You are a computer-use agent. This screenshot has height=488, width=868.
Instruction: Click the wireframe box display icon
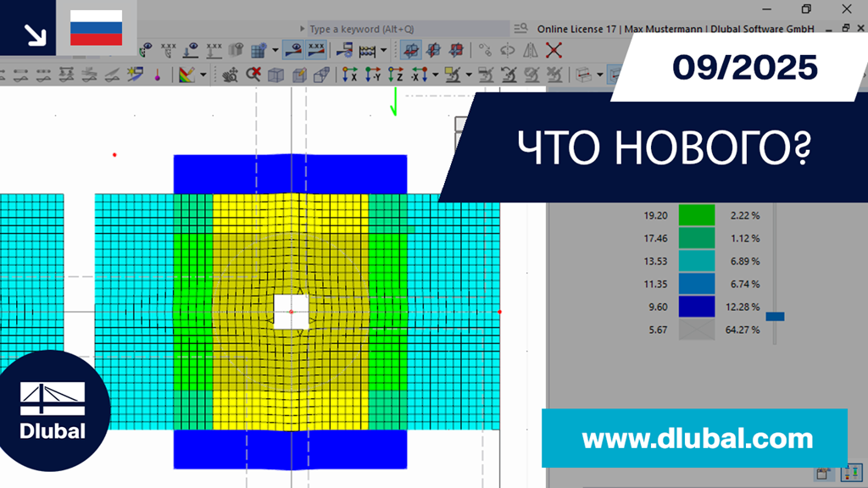point(321,75)
